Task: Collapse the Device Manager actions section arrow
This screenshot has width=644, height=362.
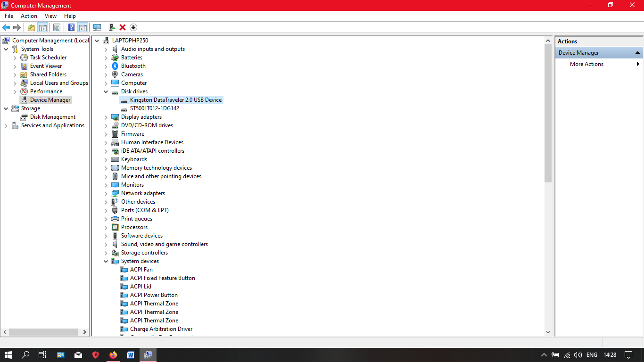Action: [x=637, y=53]
